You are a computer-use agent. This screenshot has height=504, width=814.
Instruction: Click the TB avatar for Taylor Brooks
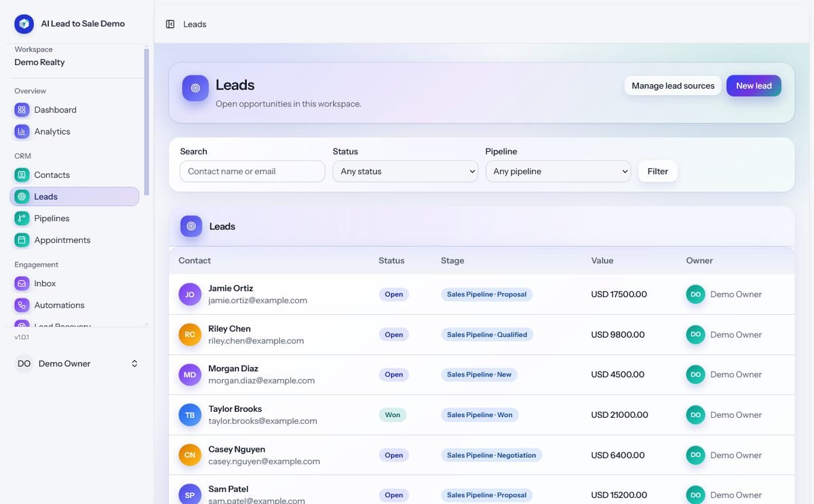tap(190, 415)
